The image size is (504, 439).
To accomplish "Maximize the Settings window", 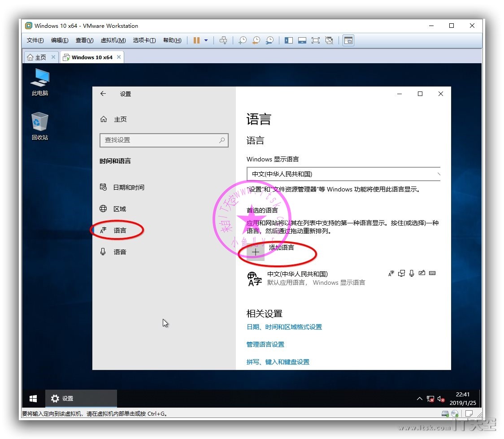I will [x=420, y=94].
